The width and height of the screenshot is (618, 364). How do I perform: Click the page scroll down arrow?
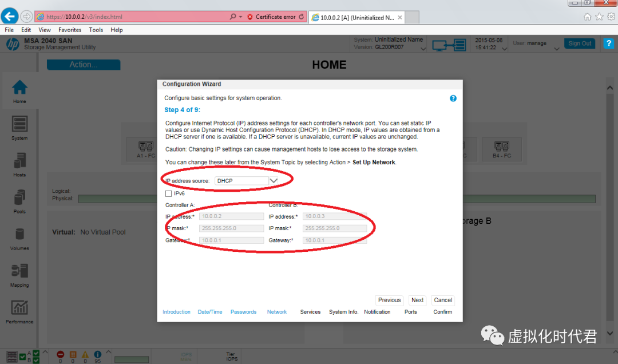click(610, 333)
